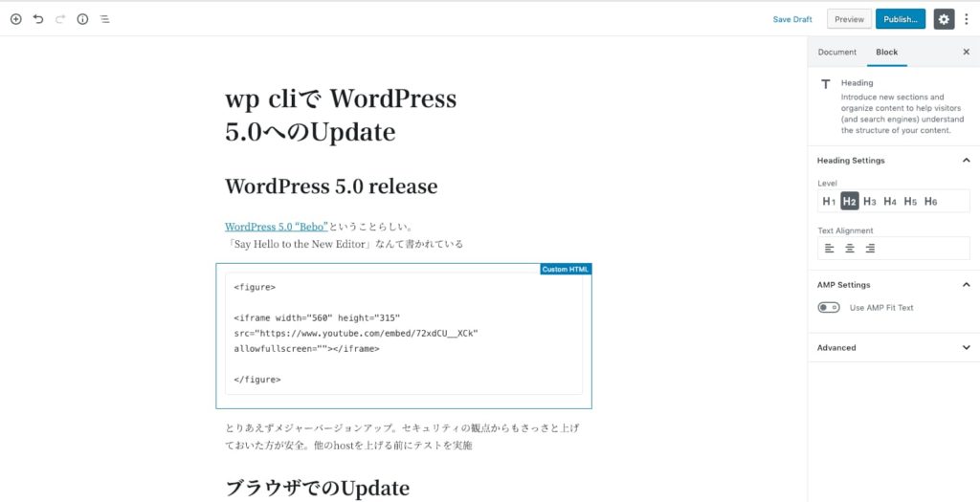Image resolution: width=980 pixels, height=502 pixels.
Task: Select the Custom HTML block label
Action: (565, 269)
